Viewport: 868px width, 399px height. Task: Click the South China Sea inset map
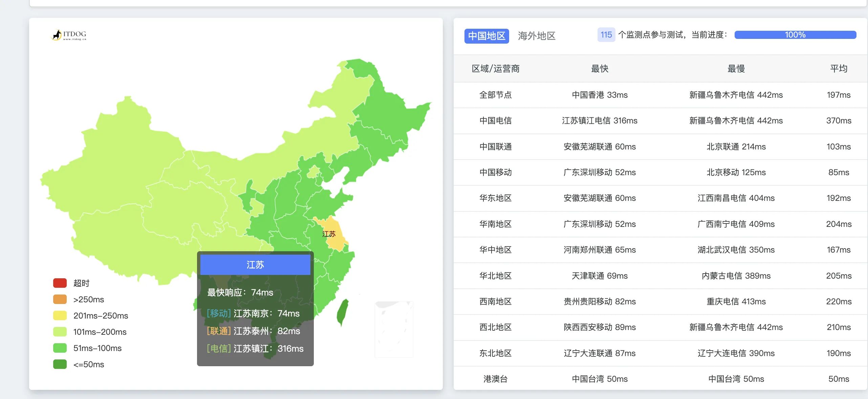click(394, 329)
